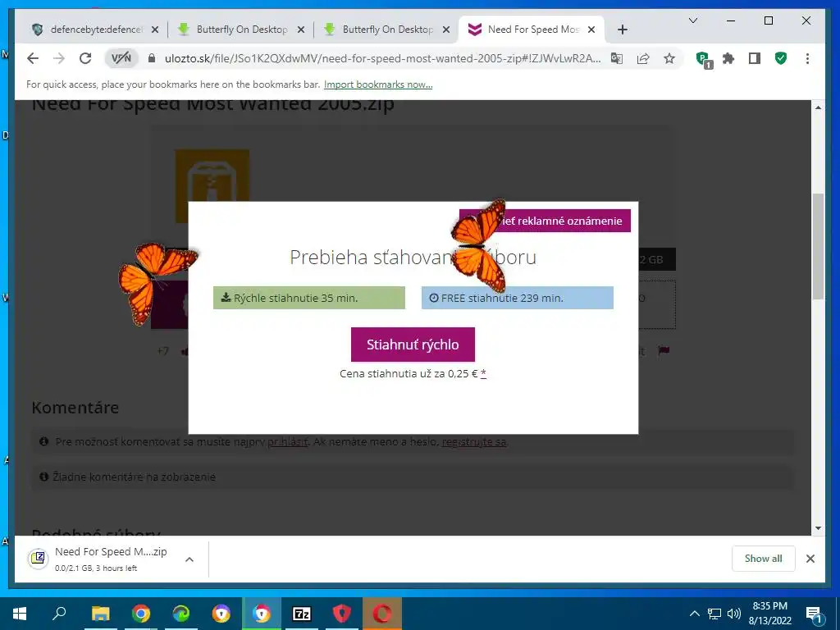The image size is (840, 630).
Task: Click the Stiahnuť rýchlo button
Action: (413, 345)
